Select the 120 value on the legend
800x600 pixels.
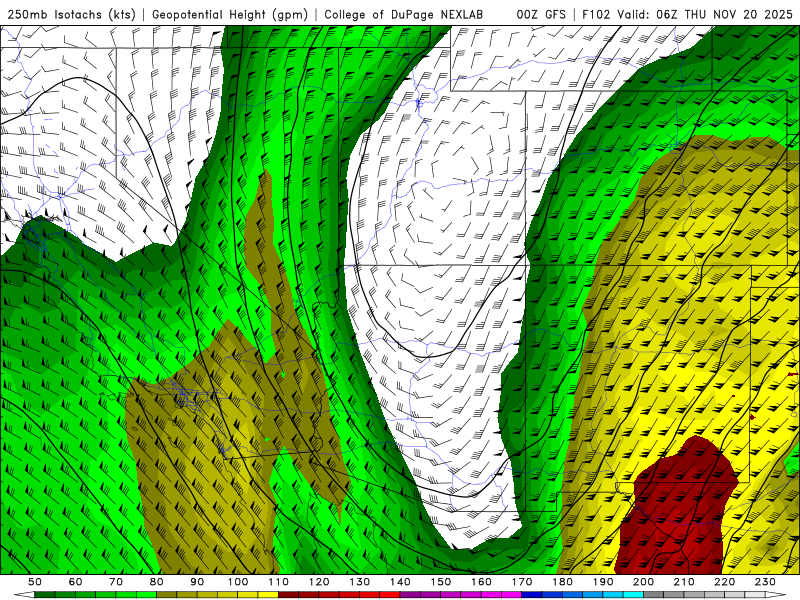click(x=319, y=582)
